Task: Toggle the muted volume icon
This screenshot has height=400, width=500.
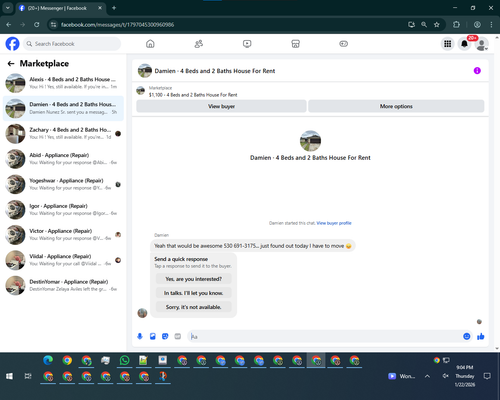Action: [446, 376]
